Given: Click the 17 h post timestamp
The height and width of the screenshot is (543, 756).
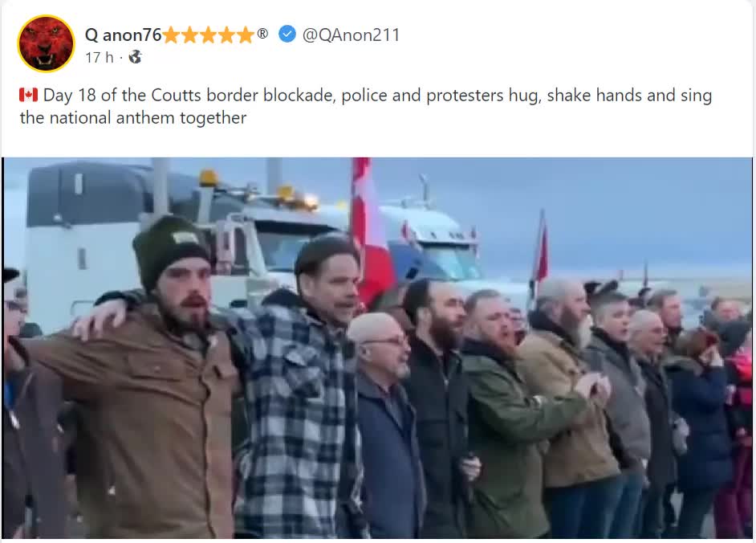Looking at the screenshot, I should coord(100,58).
